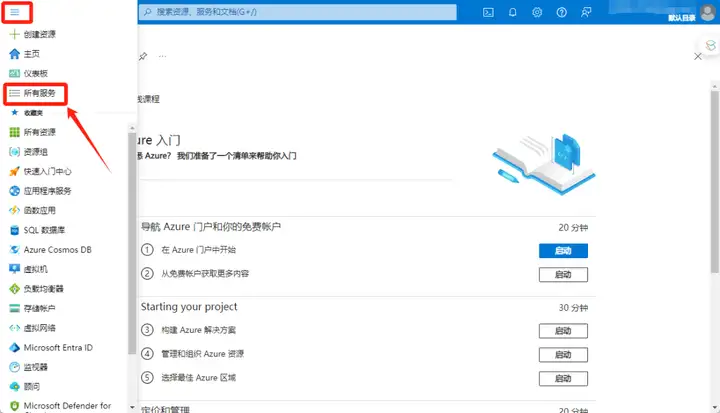The image size is (720, 413).
Task: Click the Starting your project heading
Action: click(x=189, y=307)
